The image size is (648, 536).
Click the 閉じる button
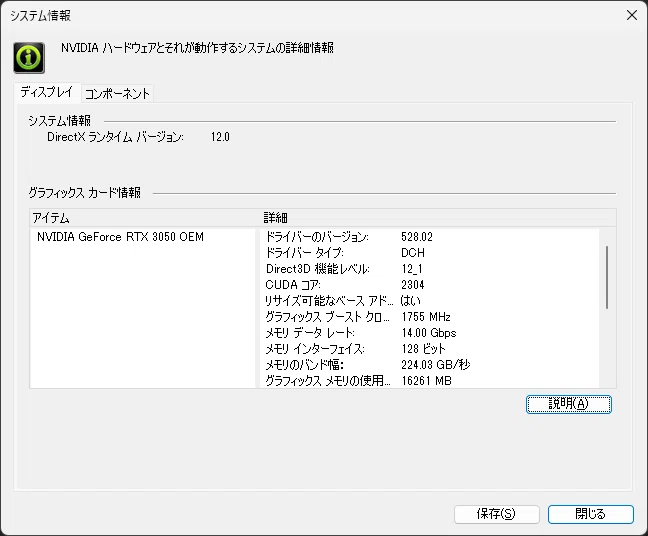pos(591,514)
